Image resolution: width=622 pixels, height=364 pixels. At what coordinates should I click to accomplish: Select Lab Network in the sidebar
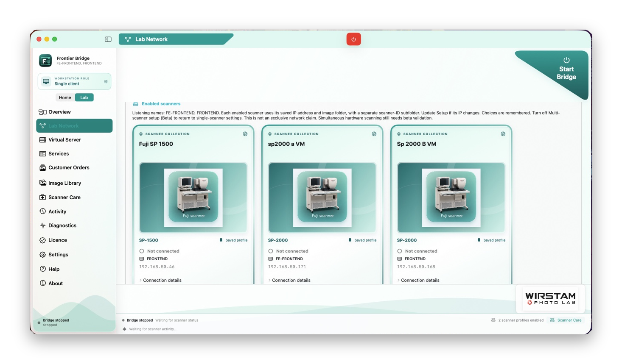74,126
